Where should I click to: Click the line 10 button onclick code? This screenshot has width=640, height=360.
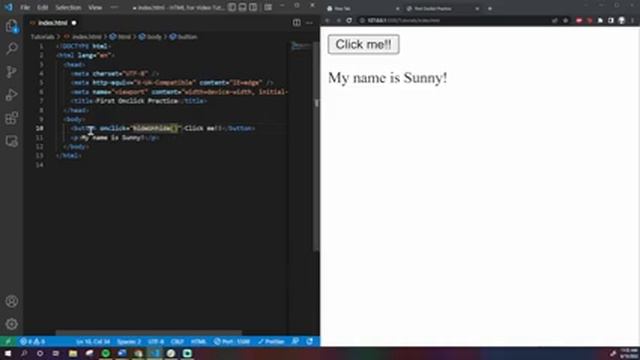pos(163,128)
